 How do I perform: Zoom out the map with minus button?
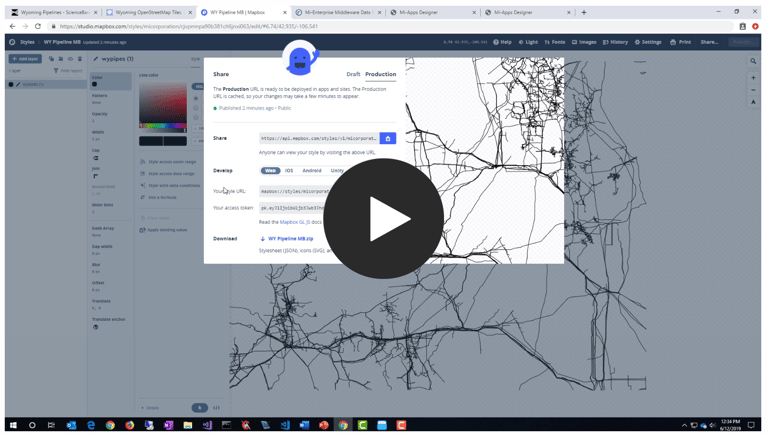pyautogui.click(x=753, y=90)
